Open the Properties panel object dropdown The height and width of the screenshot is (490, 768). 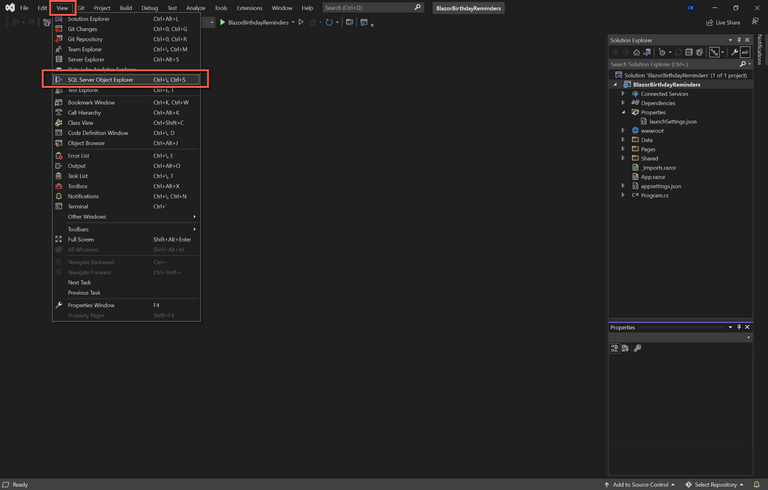(748, 337)
